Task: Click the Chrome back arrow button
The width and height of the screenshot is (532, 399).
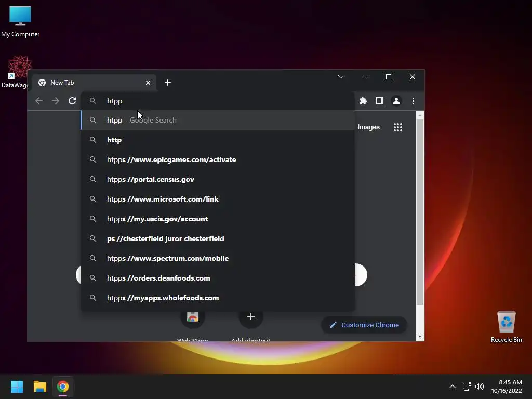Action: point(39,101)
